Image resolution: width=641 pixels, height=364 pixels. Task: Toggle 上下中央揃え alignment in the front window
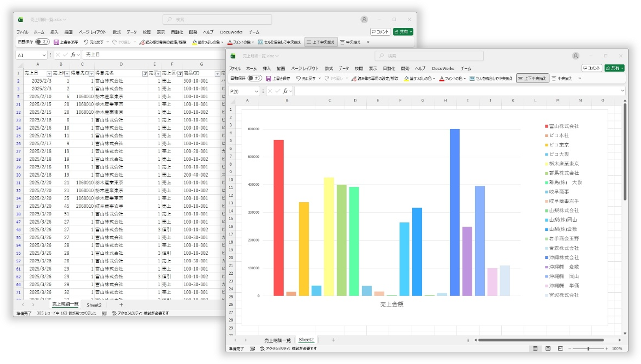click(532, 79)
